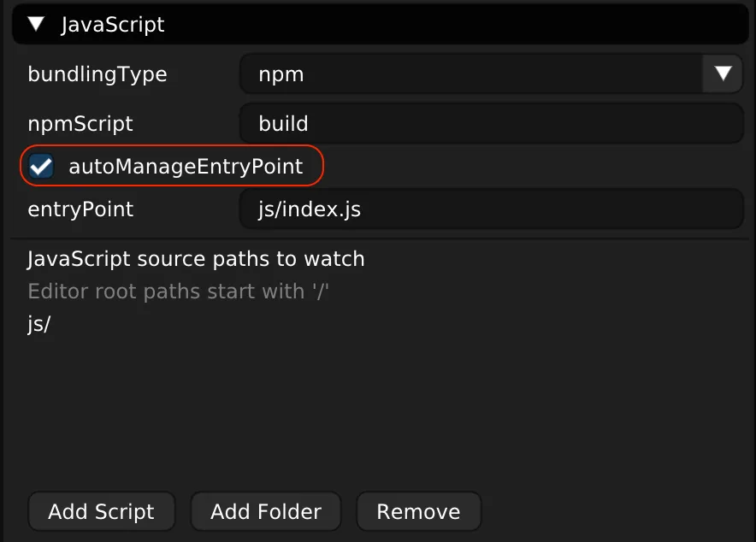Click the checkmark icon in autoManageEntryPoint
Screen dimensions: 756x542
click(39, 166)
